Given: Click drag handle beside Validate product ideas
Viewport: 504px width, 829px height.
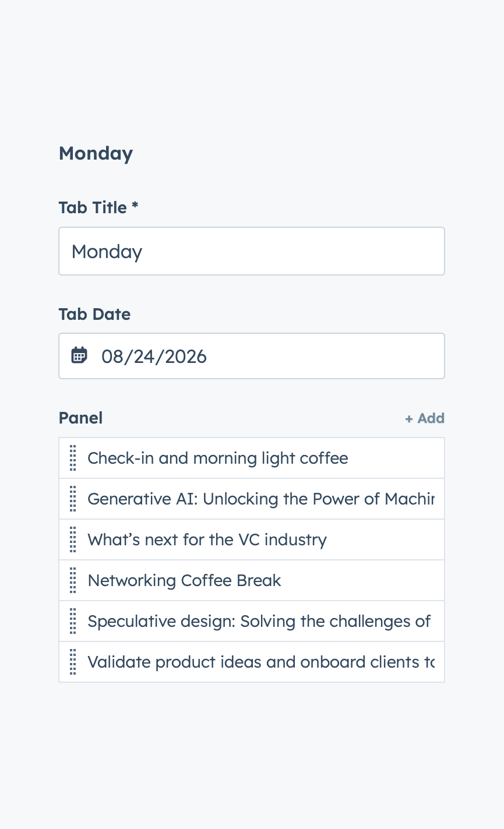Looking at the screenshot, I should (x=73, y=662).
